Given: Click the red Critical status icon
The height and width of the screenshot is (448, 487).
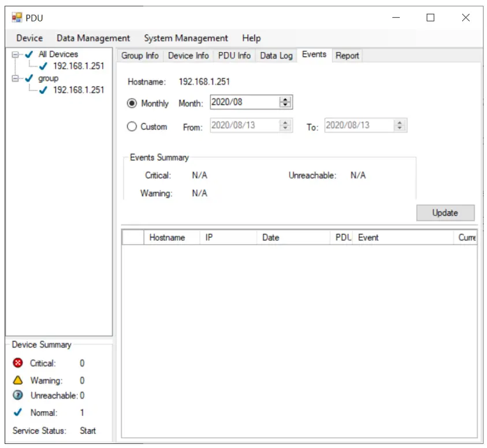Looking at the screenshot, I should click(18, 363).
